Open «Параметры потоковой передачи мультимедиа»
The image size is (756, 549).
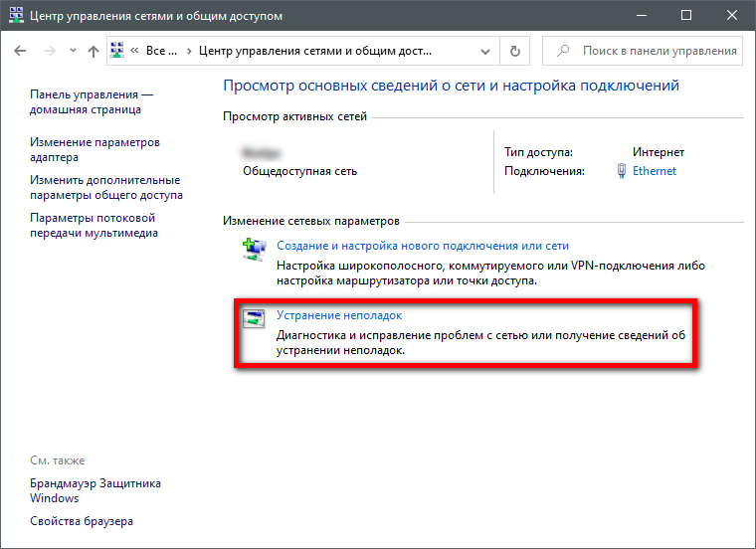[x=94, y=225]
